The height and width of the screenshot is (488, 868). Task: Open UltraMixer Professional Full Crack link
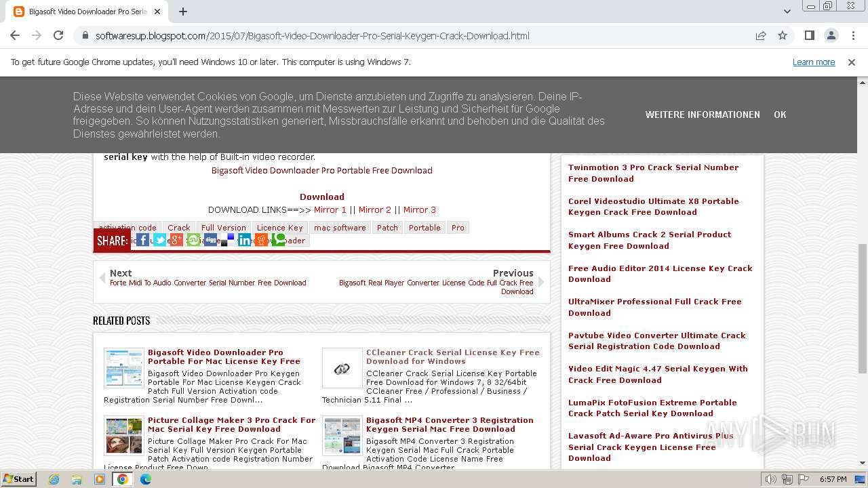coord(655,308)
